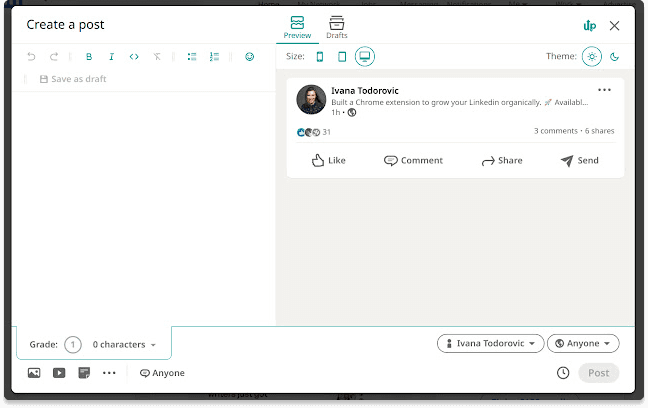This screenshot has height=408, width=648.
Task: Click inside the post text editor
Action: pos(144,207)
